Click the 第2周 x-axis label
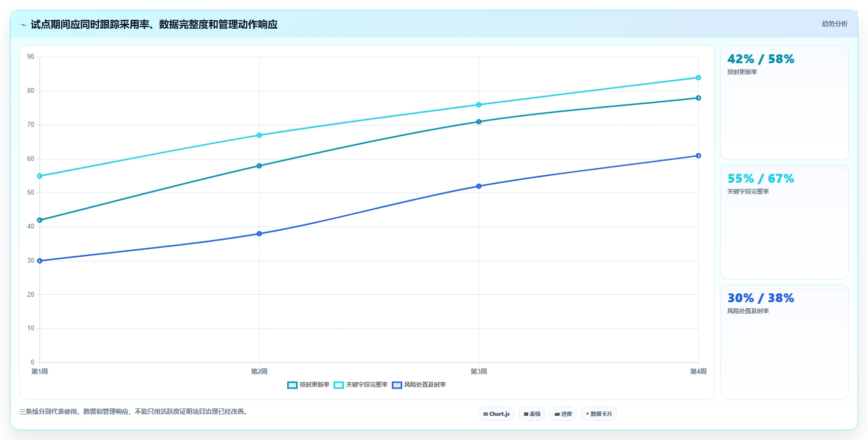Image resolution: width=868 pixels, height=440 pixels. pyautogui.click(x=259, y=371)
